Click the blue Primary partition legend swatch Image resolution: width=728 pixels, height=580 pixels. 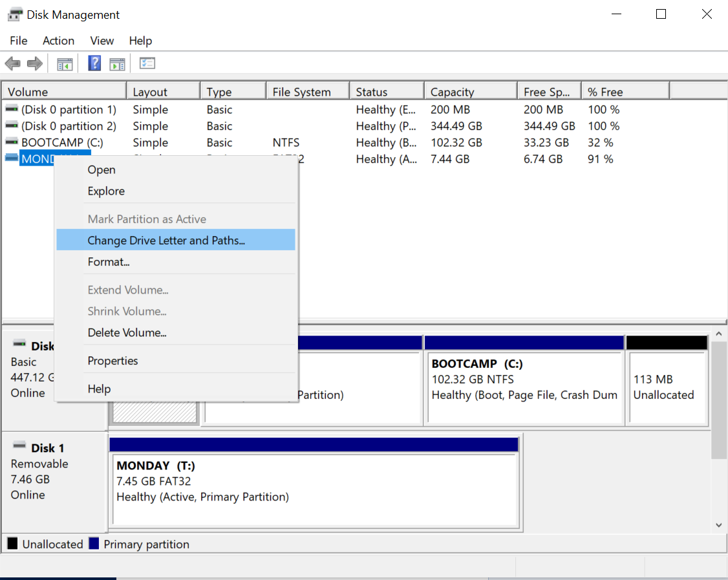[x=94, y=543]
